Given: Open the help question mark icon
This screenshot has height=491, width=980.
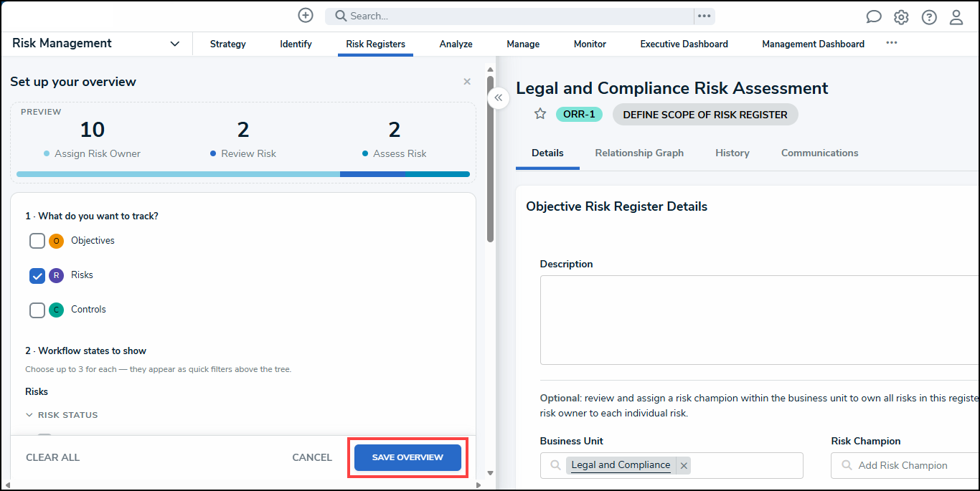Looking at the screenshot, I should point(929,17).
